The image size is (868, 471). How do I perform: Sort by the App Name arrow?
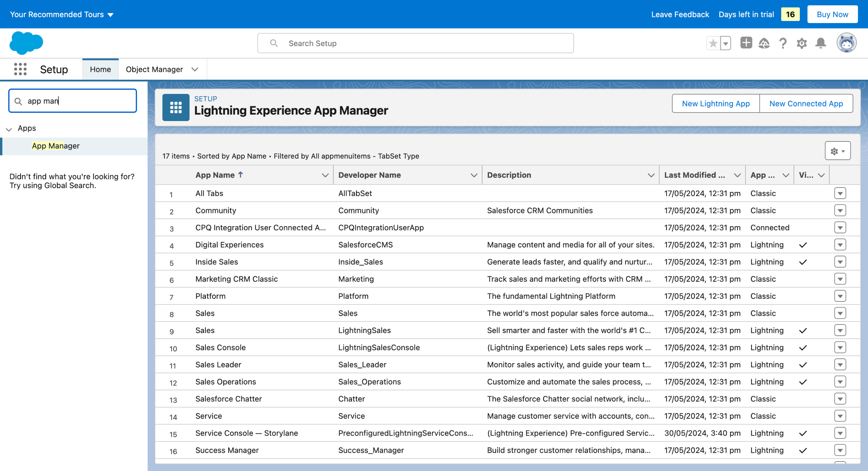pyautogui.click(x=241, y=175)
